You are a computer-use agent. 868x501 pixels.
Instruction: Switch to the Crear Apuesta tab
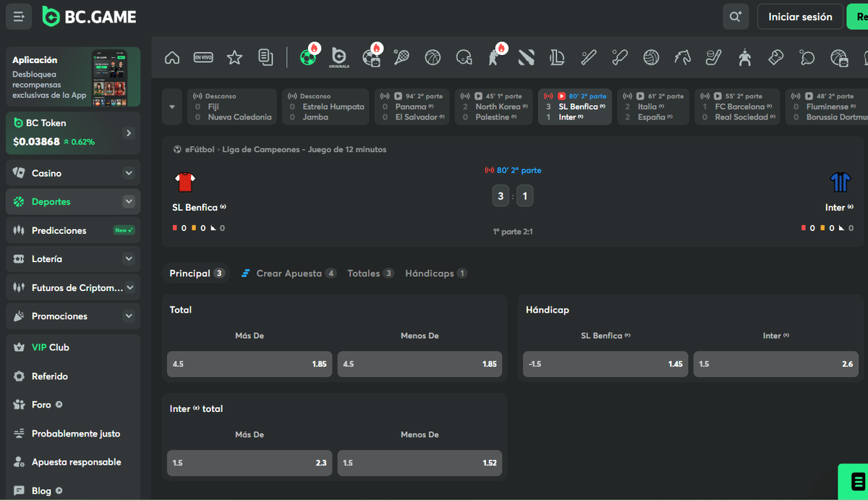point(289,274)
